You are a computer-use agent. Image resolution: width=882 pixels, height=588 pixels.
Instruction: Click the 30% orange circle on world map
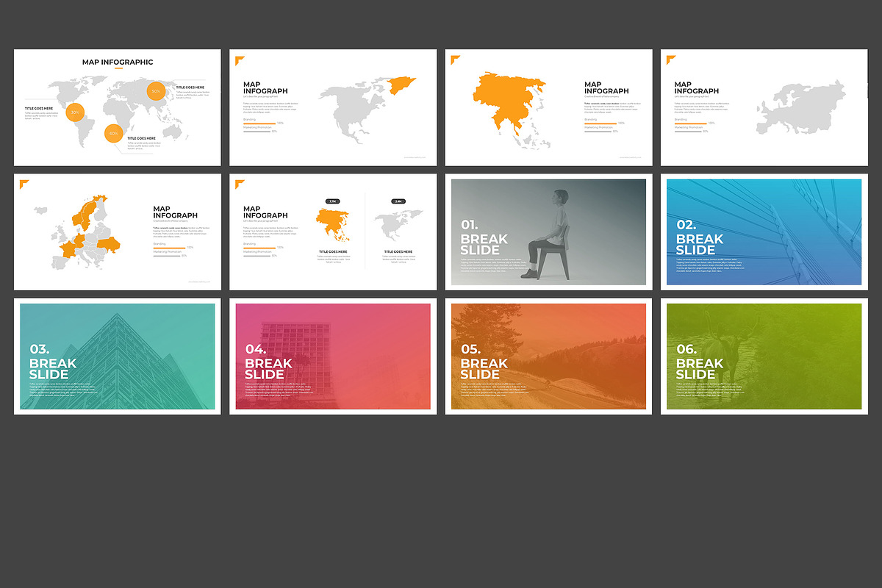75,112
